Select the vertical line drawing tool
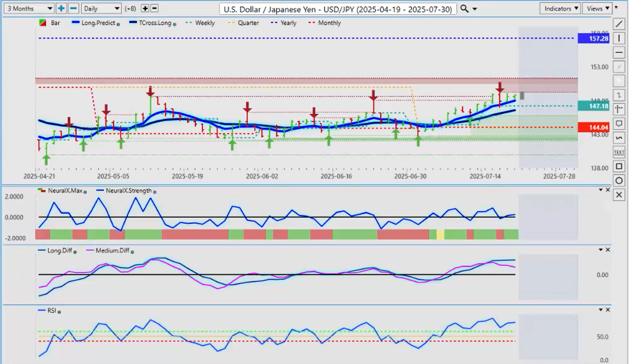 (x=619, y=38)
